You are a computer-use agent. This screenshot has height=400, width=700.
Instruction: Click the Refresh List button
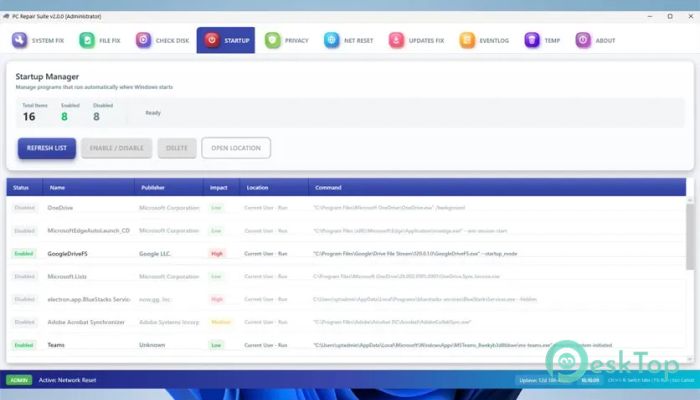(47, 148)
